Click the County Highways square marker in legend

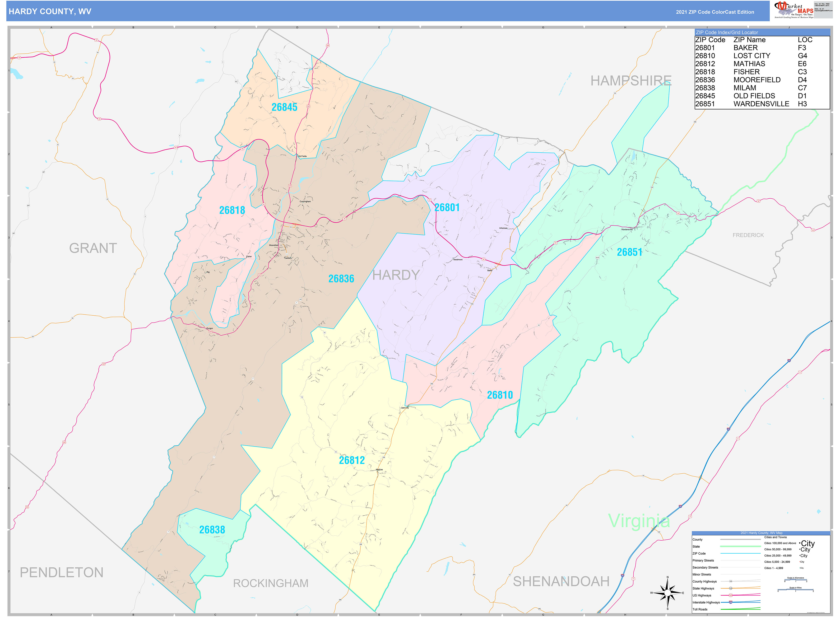pyautogui.click(x=731, y=581)
